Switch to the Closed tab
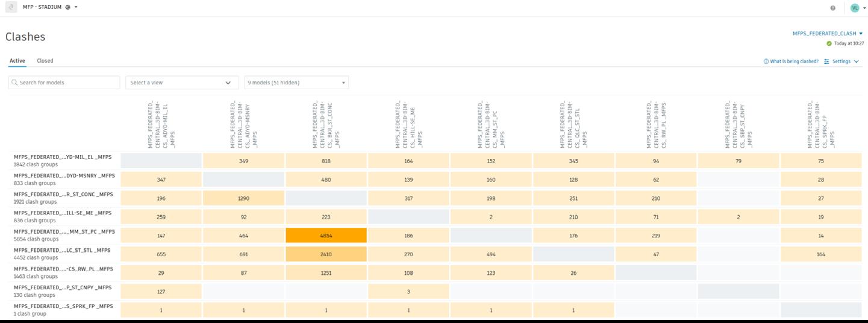The height and width of the screenshot is (323, 868). click(x=45, y=61)
